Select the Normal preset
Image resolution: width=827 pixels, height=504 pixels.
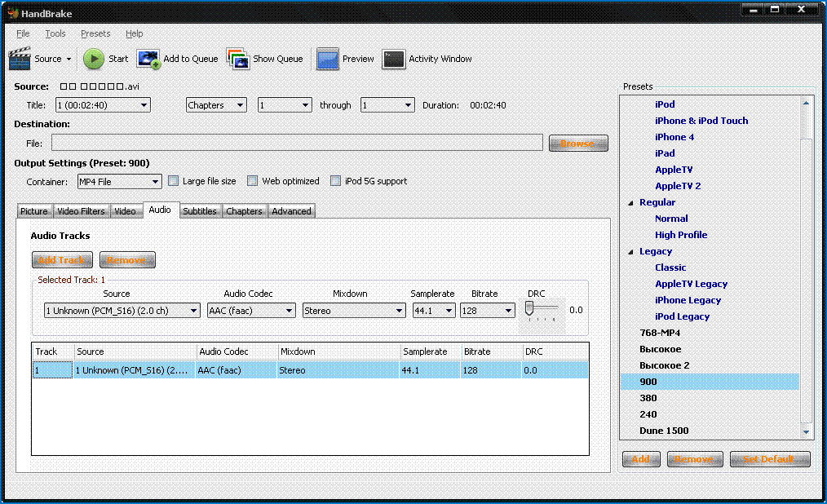tap(671, 219)
